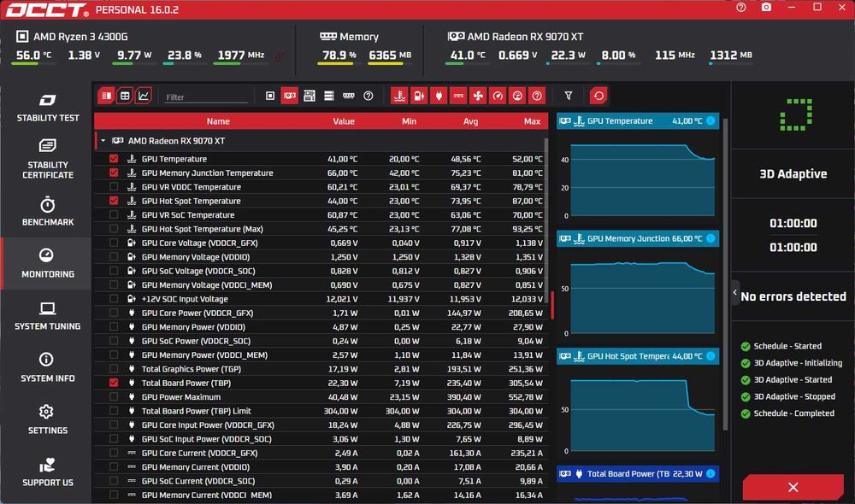Click blue dot on GPU Hot Spot graph
855x504 pixels.
[711, 356]
